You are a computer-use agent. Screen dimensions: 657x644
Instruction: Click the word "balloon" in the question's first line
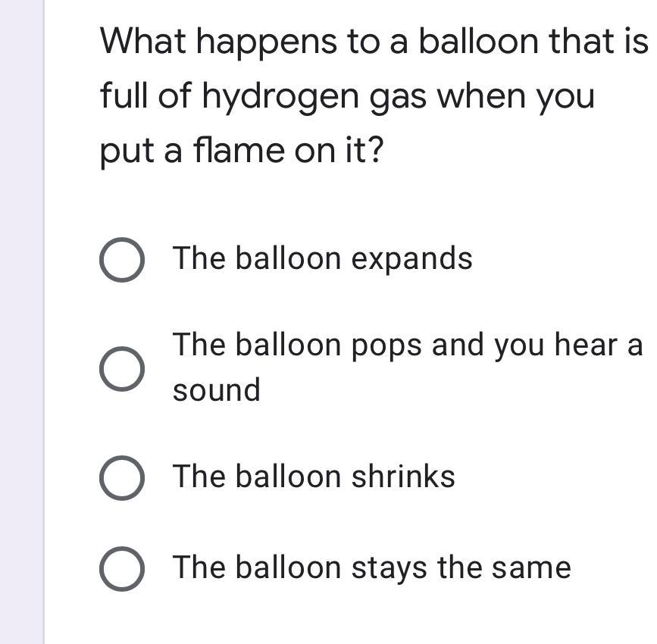tap(478, 42)
